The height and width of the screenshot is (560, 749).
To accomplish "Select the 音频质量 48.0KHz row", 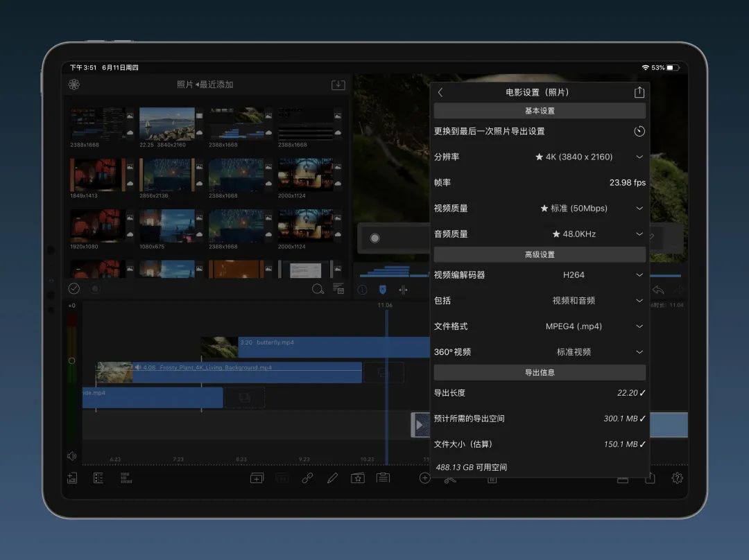I will pos(574,234).
